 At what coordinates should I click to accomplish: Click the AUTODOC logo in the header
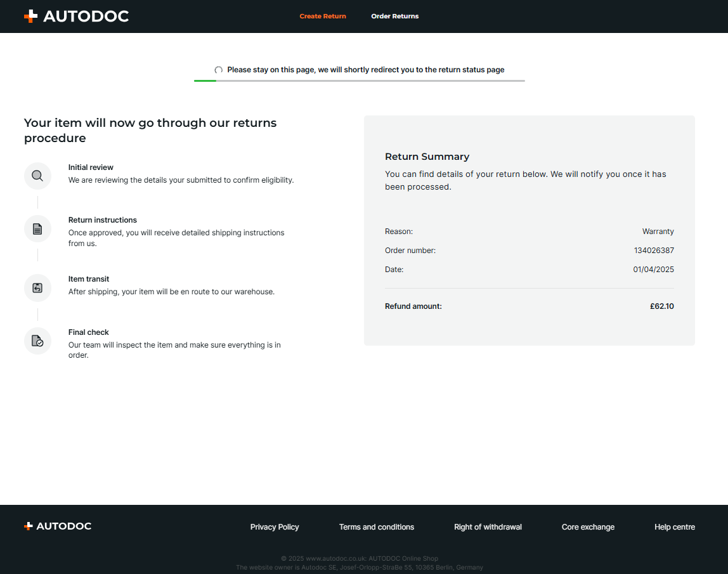click(76, 16)
